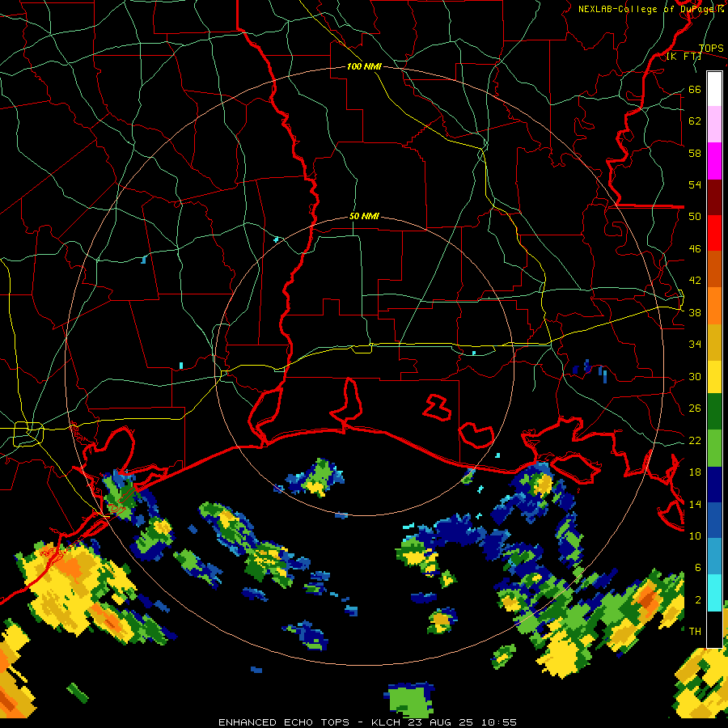Click the 'TH' legend label
The image size is (728, 728).
(695, 631)
